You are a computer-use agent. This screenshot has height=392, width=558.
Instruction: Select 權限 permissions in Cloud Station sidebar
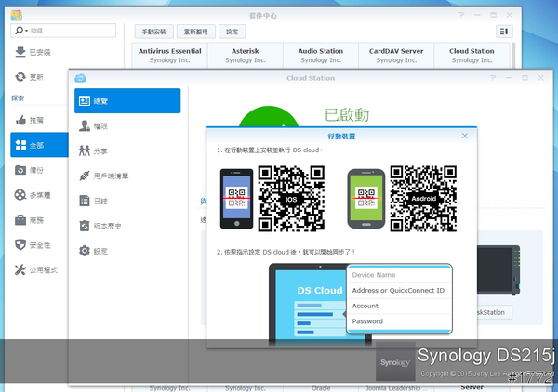coord(127,125)
